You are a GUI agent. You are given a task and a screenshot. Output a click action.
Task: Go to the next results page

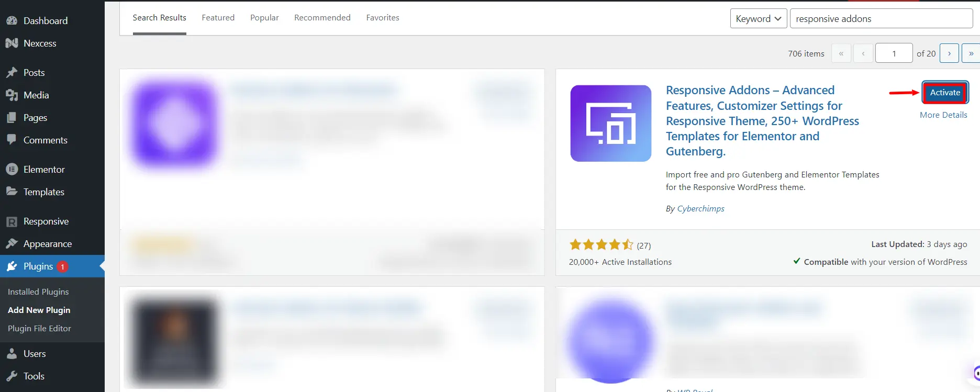pyautogui.click(x=949, y=53)
